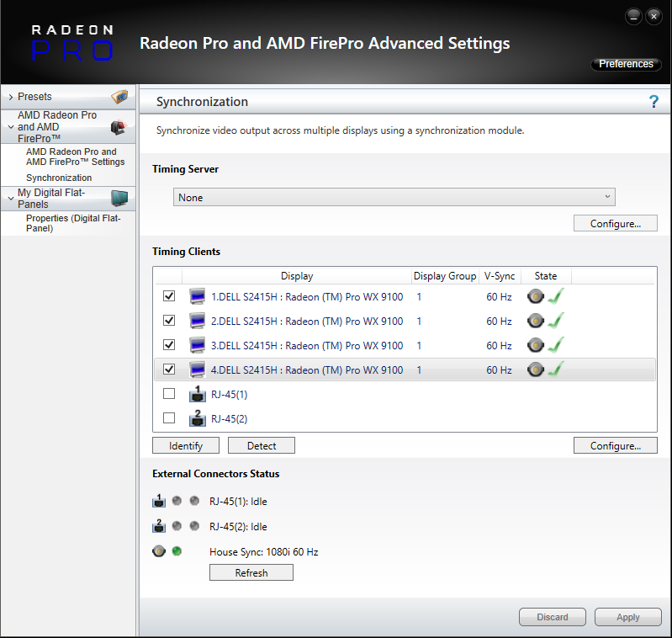The height and width of the screenshot is (638, 672).
Task: Click RJ-45(1) icon in External Connectors Status
Action: click(x=159, y=501)
